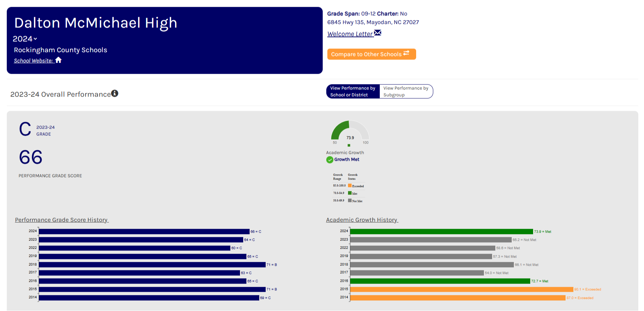The width and height of the screenshot is (644, 311).
Task: Open the 2024 year dropdown
Action: 25,39
